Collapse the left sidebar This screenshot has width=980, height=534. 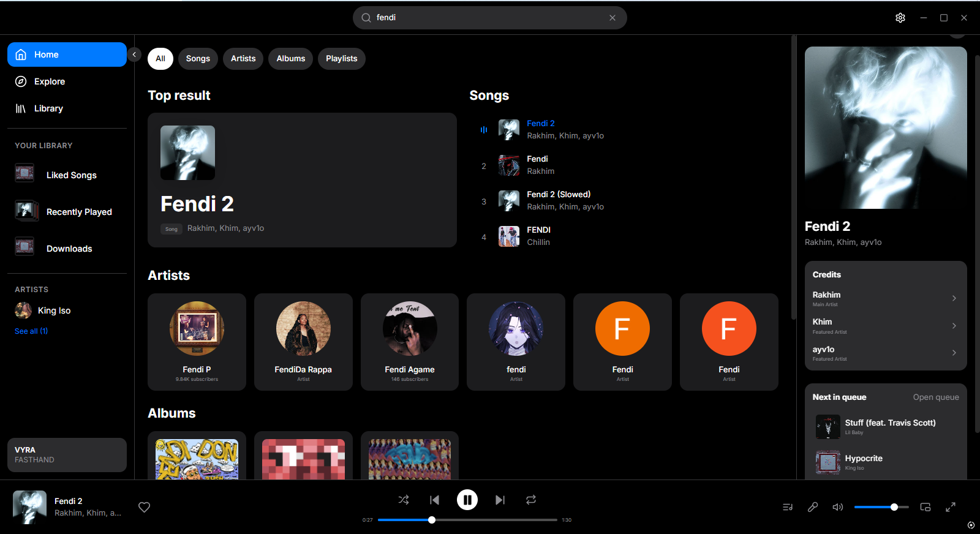(x=134, y=55)
